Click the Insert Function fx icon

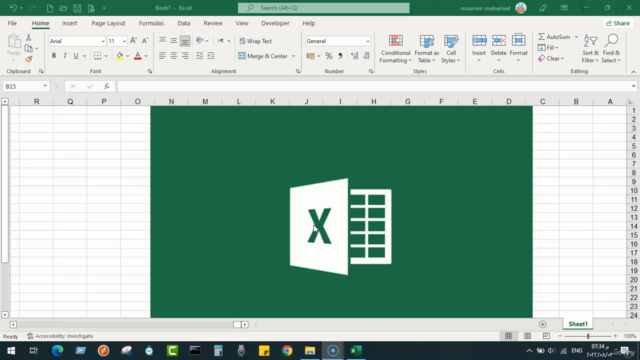coord(107,86)
